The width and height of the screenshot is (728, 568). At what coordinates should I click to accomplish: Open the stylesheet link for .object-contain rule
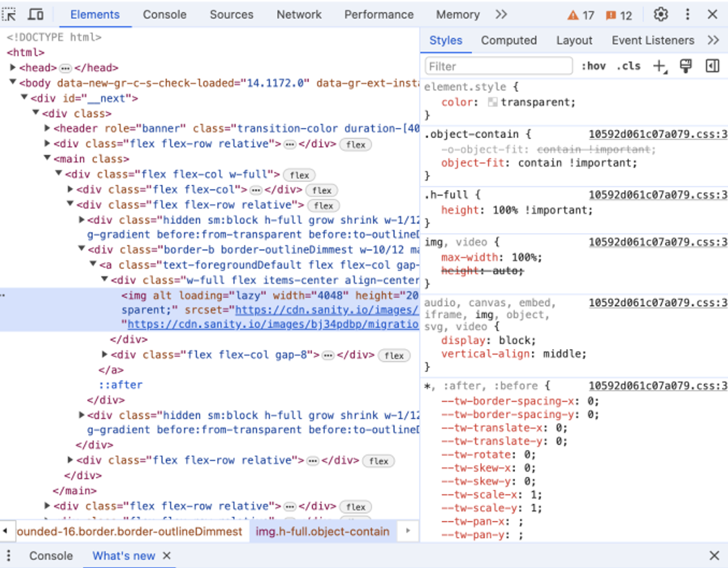(658, 134)
